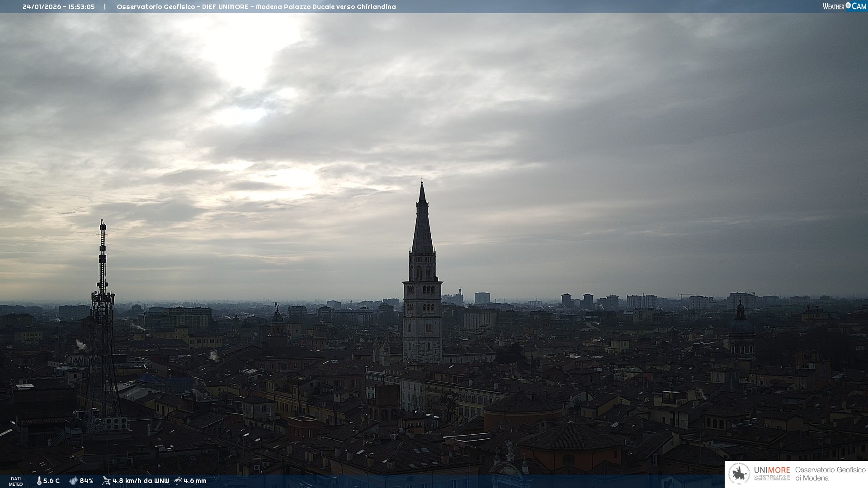Image resolution: width=868 pixels, height=488 pixels.
Task: Click the 4.8 km/h da WNW wind reading
Action: pyautogui.click(x=141, y=481)
